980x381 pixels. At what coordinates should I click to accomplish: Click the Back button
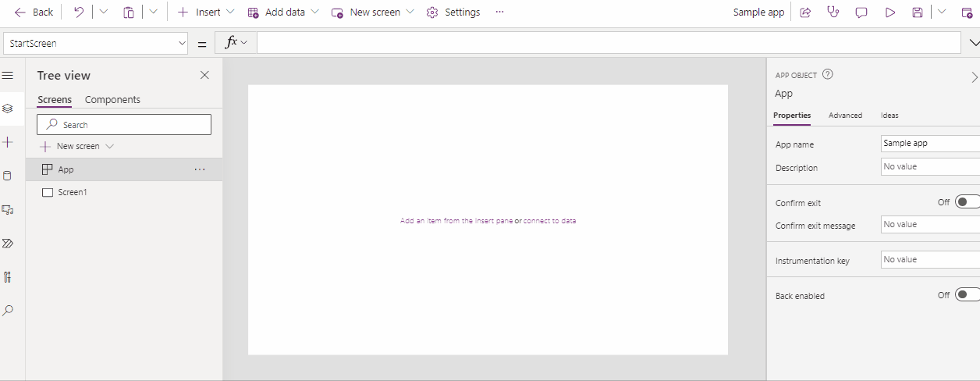tap(34, 12)
